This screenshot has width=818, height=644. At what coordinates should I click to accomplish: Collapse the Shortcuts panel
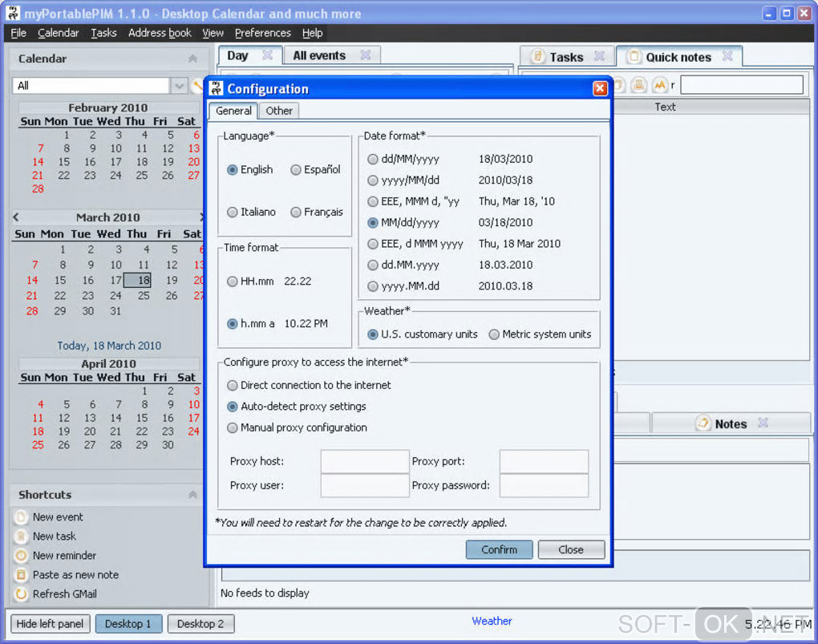pos(192,495)
